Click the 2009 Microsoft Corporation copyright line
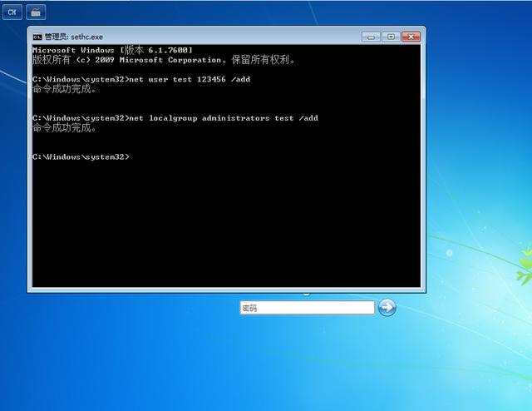The image size is (532, 411). (x=164, y=60)
